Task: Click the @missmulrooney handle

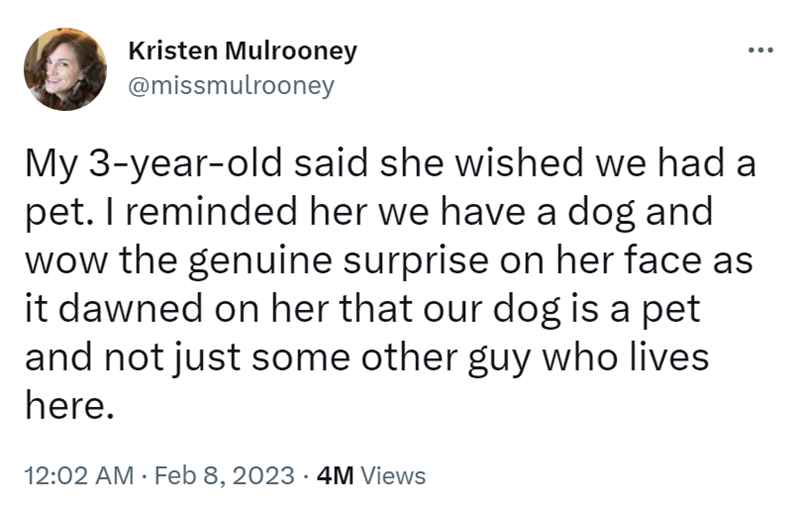Action: point(232,85)
